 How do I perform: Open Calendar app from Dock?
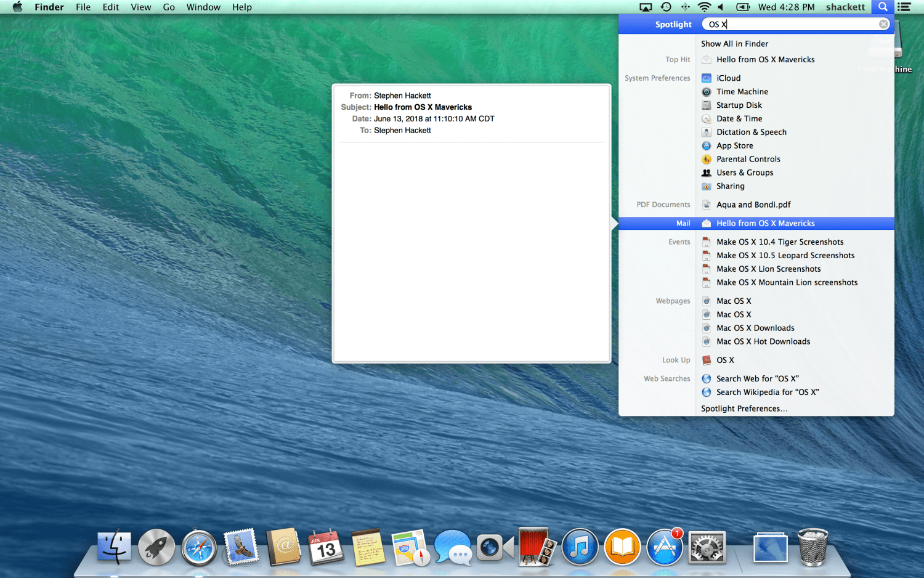click(325, 548)
